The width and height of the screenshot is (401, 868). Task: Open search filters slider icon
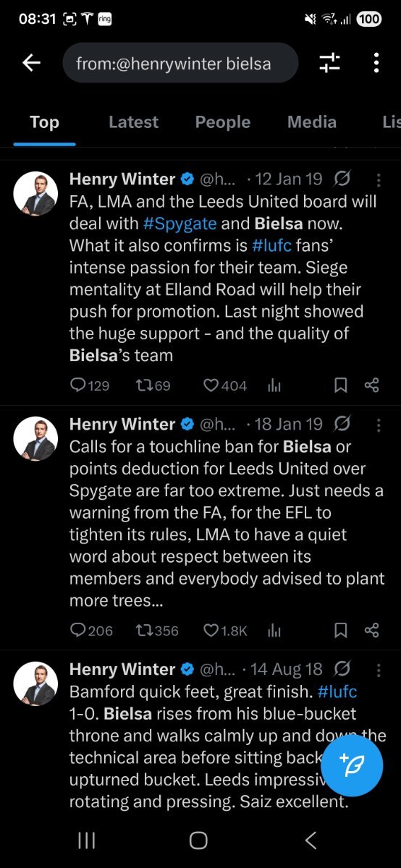[x=330, y=64]
